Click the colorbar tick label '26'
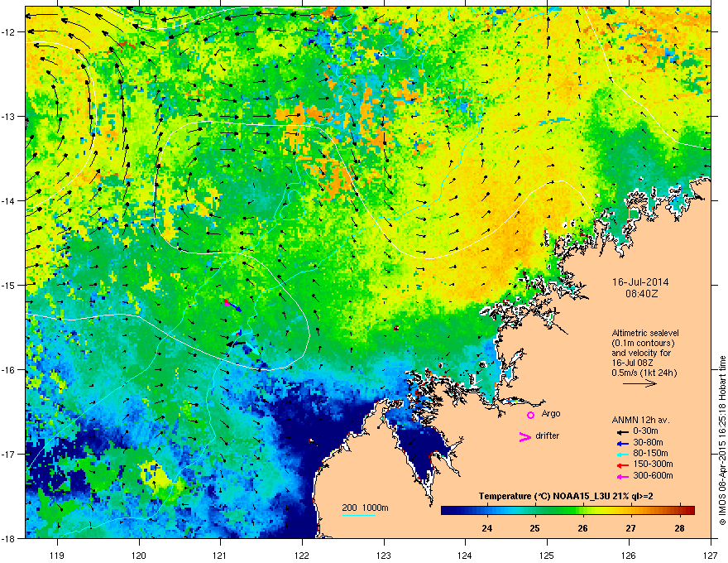The width and height of the screenshot is (728, 563). (582, 528)
